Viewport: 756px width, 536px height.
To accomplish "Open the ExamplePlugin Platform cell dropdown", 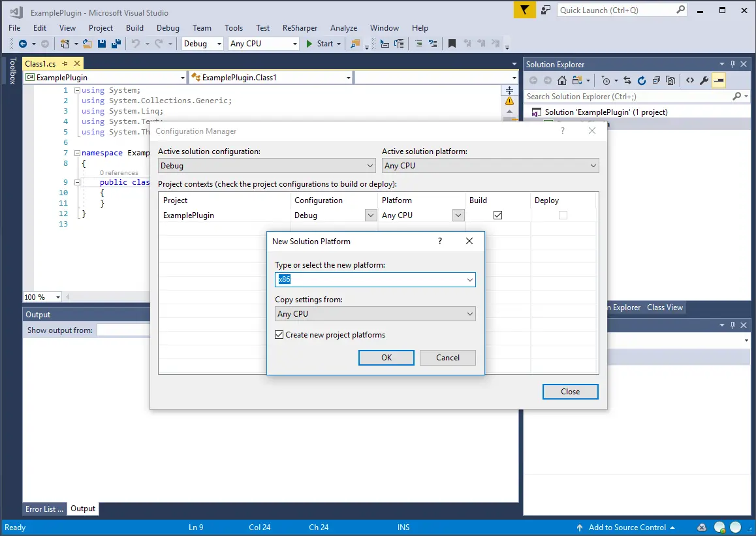I will (x=458, y=215).
